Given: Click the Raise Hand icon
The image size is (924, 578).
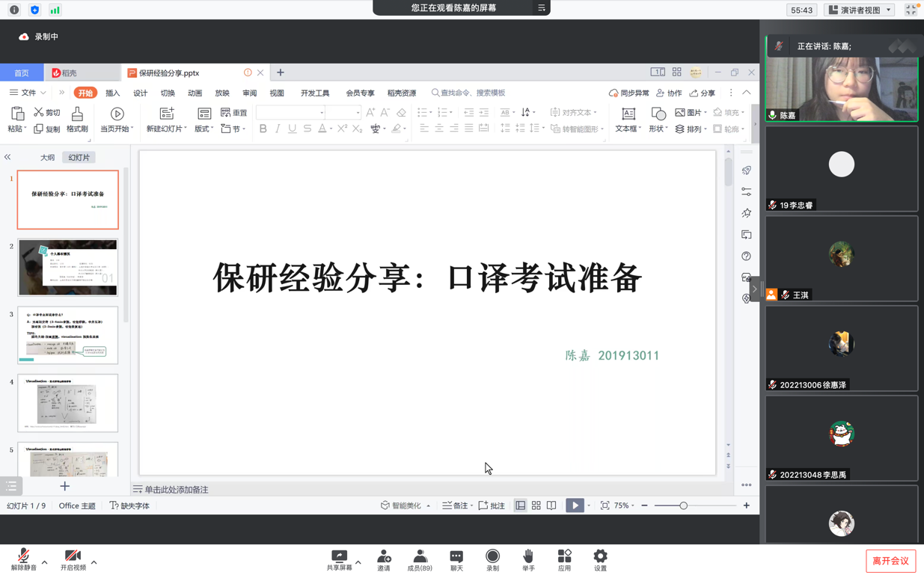Looking at the screenshot, I should coord(528,557).
